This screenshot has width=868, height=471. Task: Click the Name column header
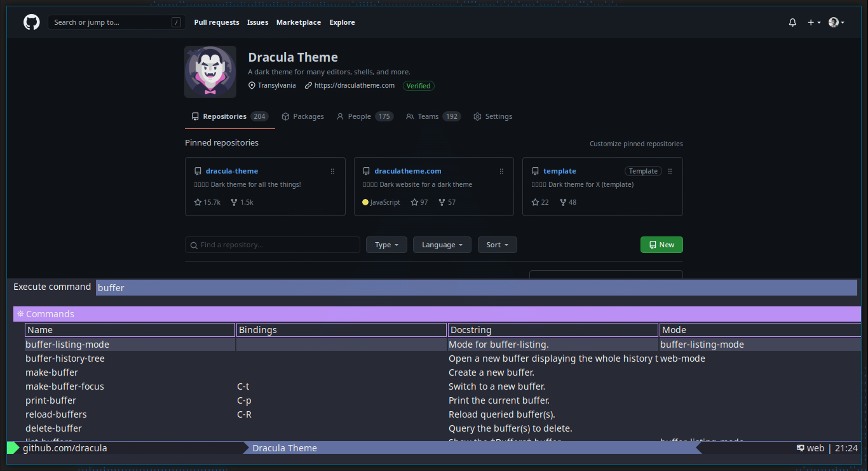[x=130, y=330]
